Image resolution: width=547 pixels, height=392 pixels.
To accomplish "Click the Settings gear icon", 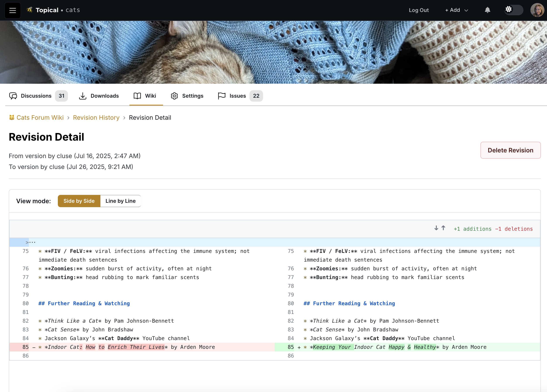I will tap(174, 96).
